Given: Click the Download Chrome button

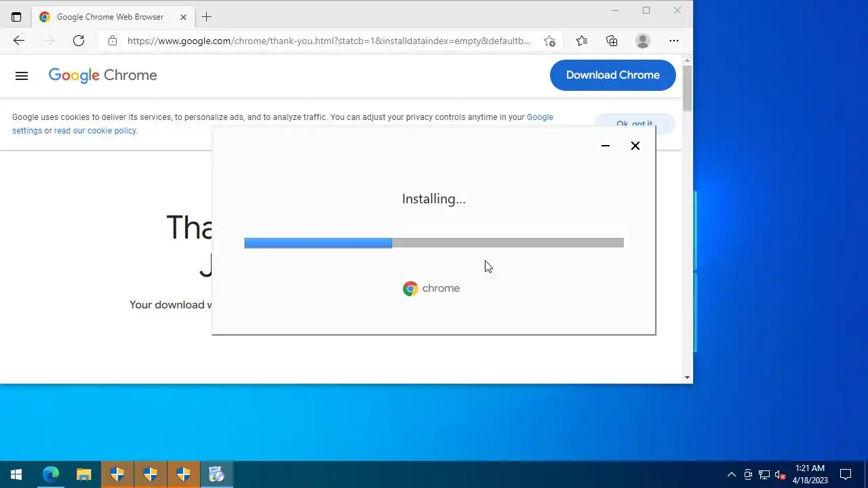Looking at the screenshot, I should 613,75.
